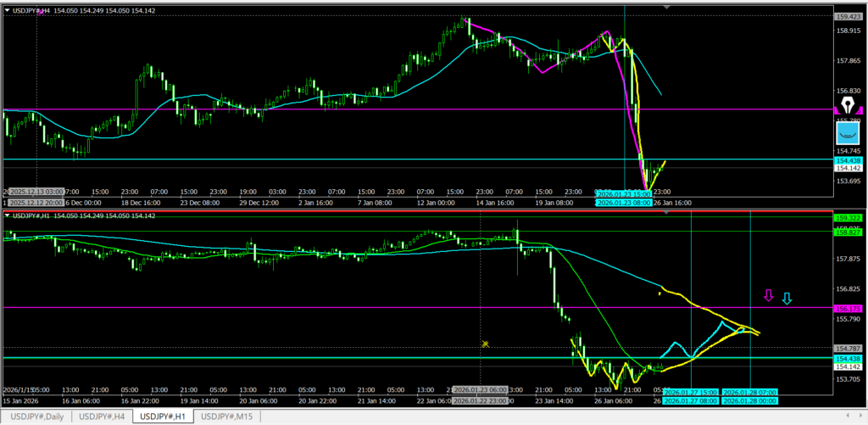Click the magenta down arrow on H1 chart
The width and height of the screenshot is (868, 425).
(x=769, y=296)
